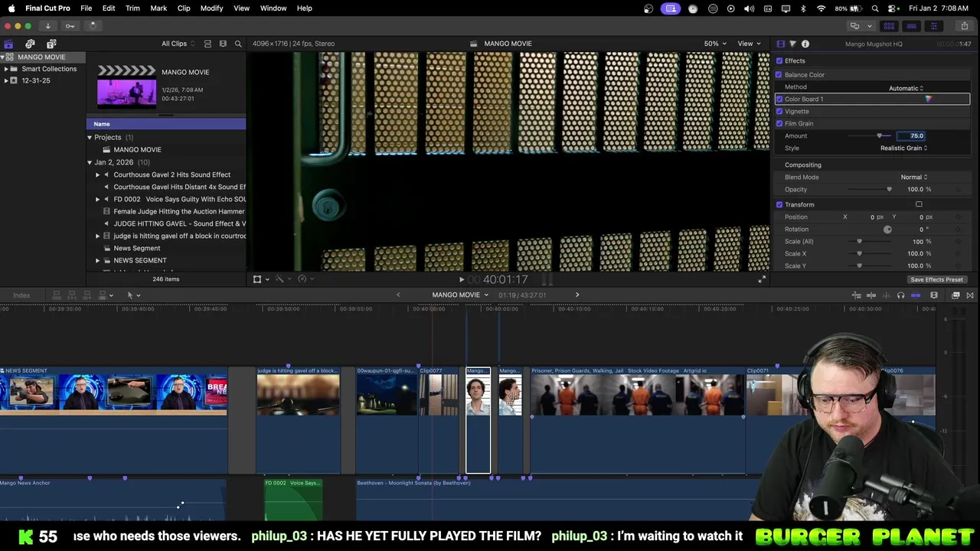Go forward in timeline history arrow

click(x=577, y=295)
